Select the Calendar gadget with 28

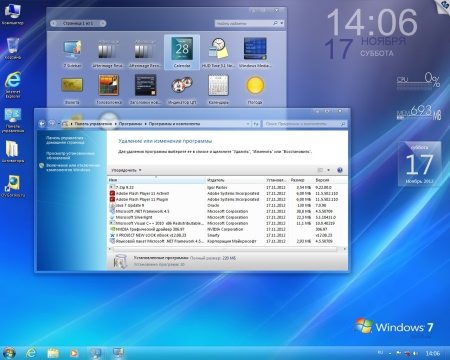(x=182, y=52)
